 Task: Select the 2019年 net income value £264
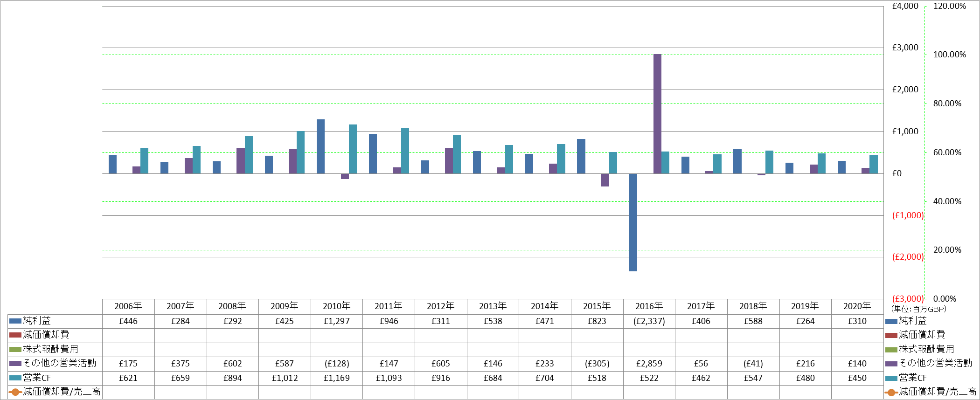tap(805, 321)
